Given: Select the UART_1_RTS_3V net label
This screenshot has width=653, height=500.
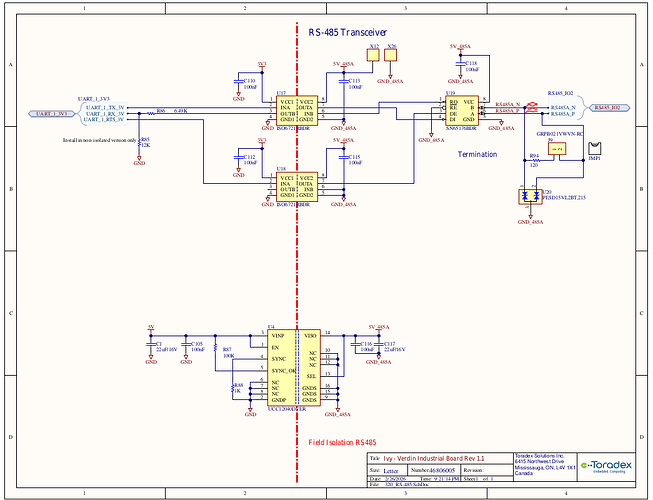Looking at the screenshot, I should click(104, 119).
